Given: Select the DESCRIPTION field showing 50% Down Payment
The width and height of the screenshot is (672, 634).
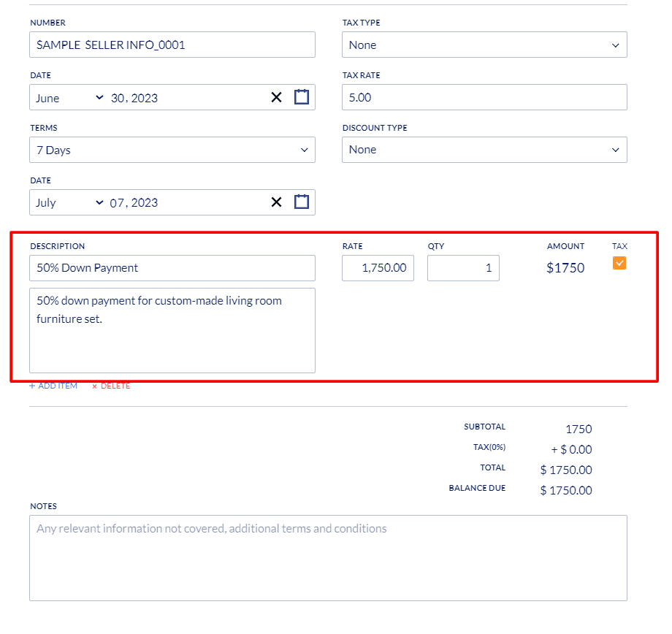Looking at the screenshot, I should (x=172, y=268).
